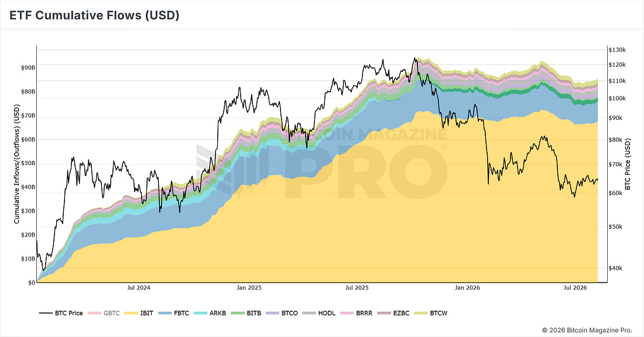Image resolution: width=644 pixels, height=337 pixels.
Task: Click the $40k right axis tick
Action: click(x=616, y=268)
